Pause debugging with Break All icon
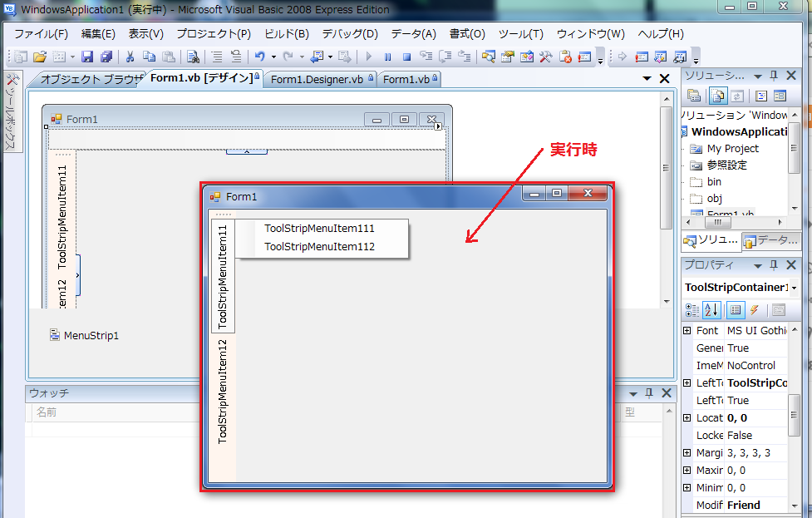This screenshot has width=812, height=518. 387,57
